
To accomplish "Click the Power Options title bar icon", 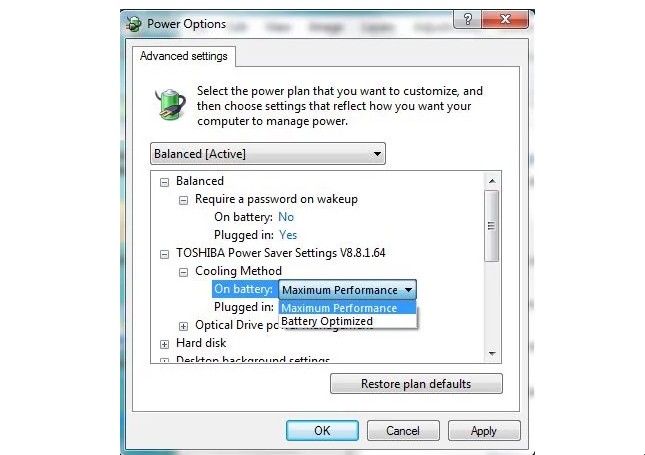I will [x=134, y=24].
